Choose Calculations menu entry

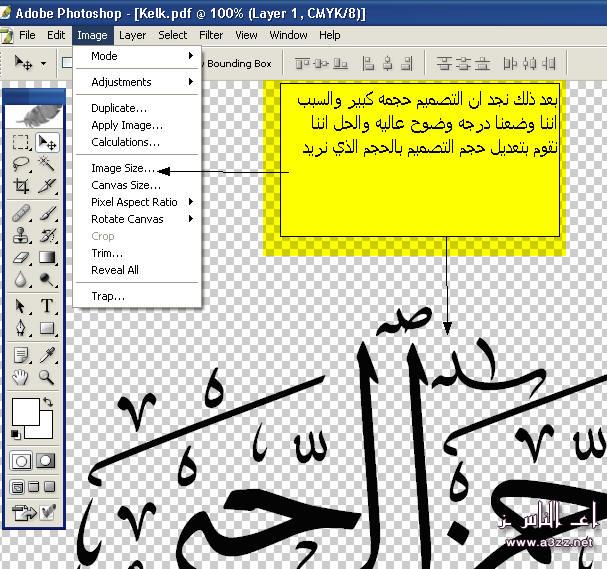137,142
